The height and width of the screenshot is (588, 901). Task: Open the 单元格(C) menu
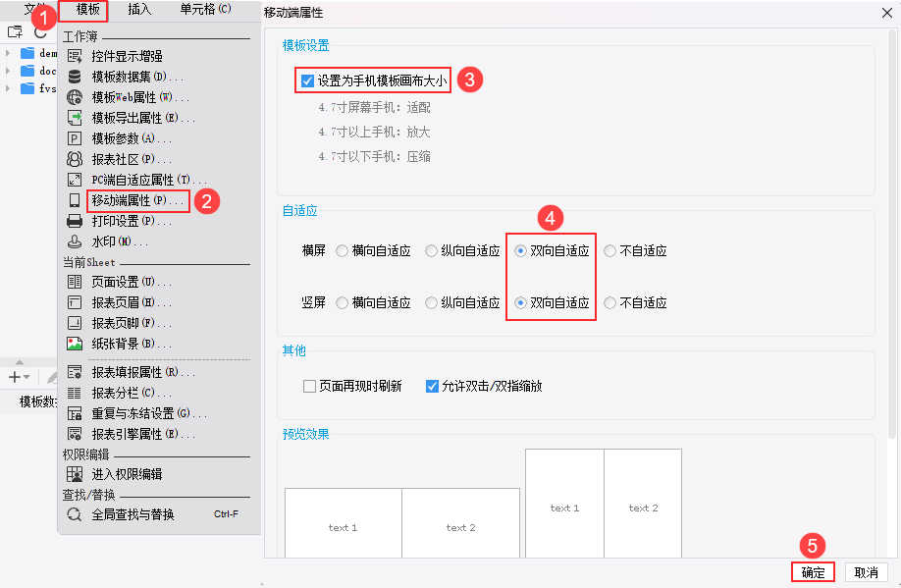(x=205, y=10)
